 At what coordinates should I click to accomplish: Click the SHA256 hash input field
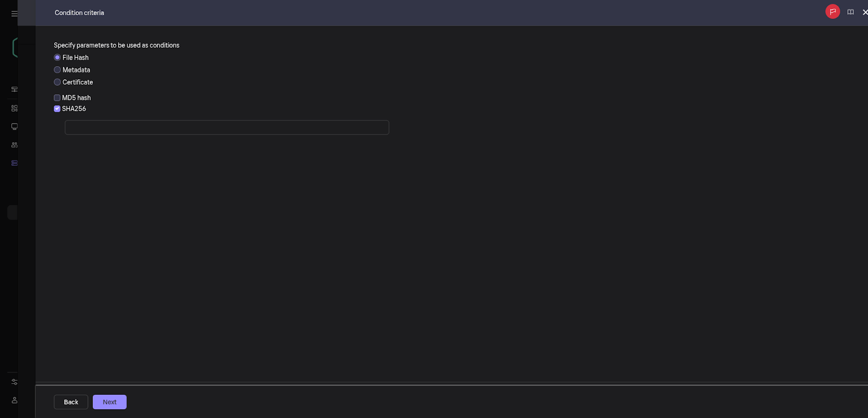tap(227, 127)
